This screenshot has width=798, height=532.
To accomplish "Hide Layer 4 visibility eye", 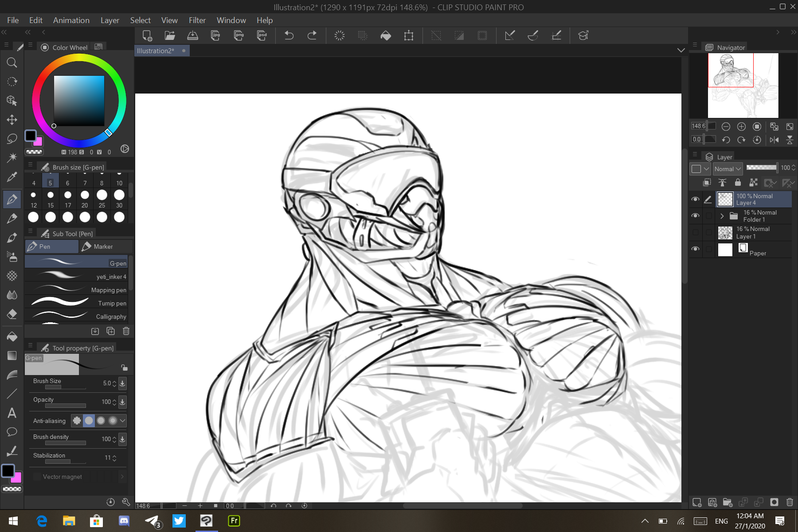I will coord(695,199).
